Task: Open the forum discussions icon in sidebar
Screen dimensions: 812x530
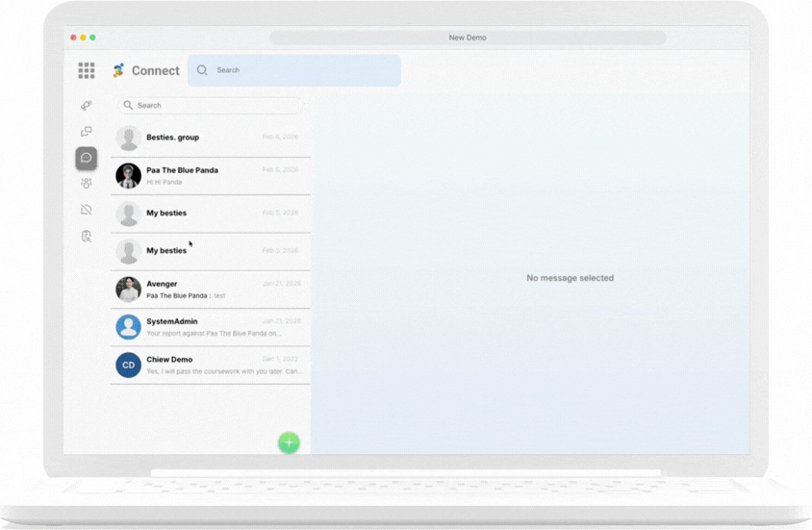Action: [x=87, y=132]
